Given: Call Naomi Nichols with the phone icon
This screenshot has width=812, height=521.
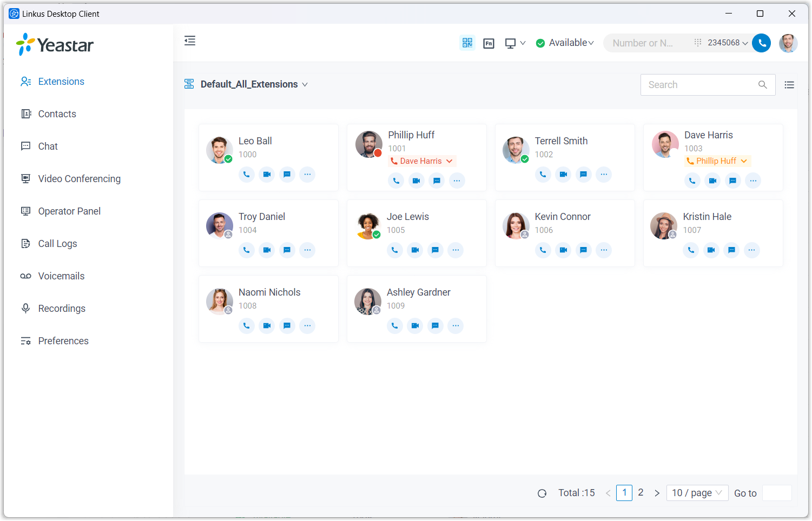Looking at the screenshot, I should click(x=247, y=326).
